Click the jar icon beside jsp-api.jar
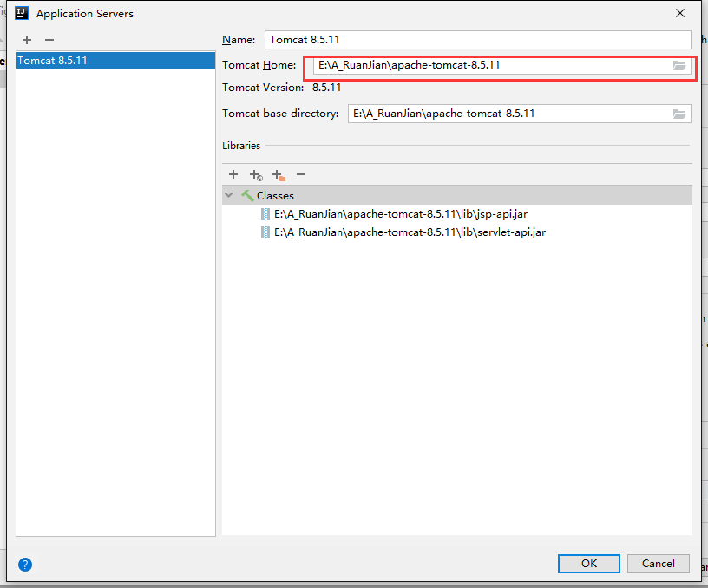The width and height of the screenshot is (708, 588). click(x=265, y=214)
